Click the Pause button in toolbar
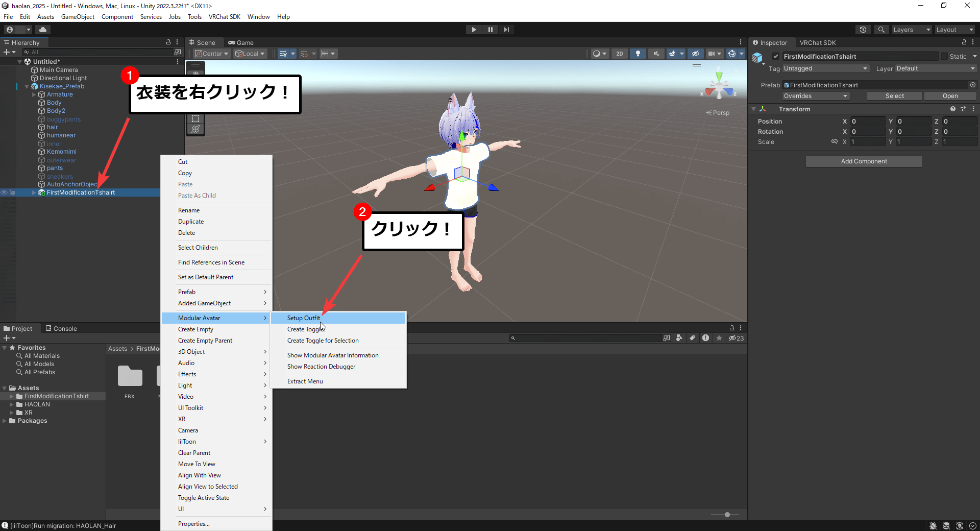 coord(490,30)
